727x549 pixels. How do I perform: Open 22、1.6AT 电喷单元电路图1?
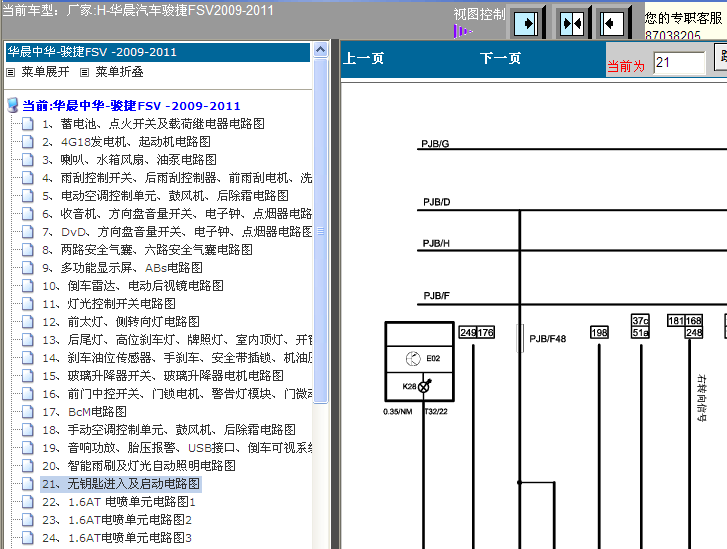tap(119, 502)
